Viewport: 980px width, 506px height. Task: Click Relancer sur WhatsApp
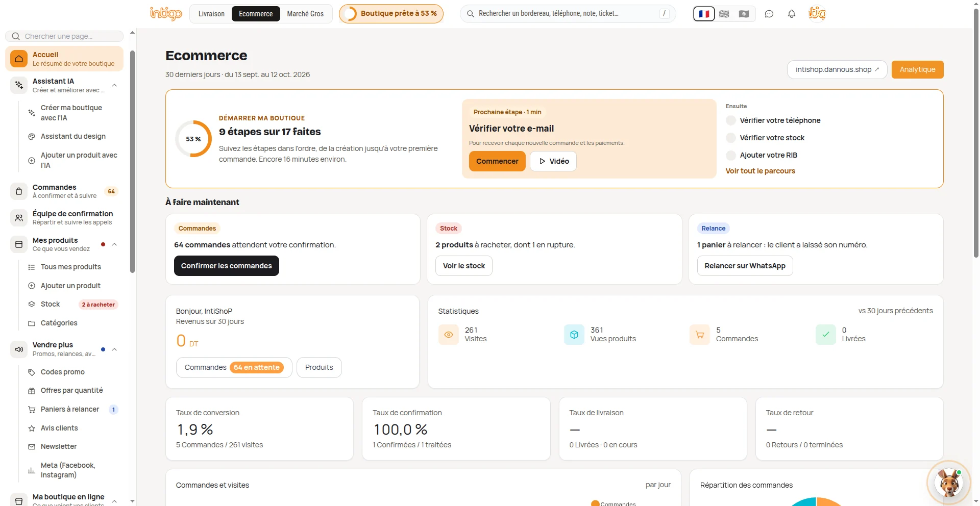coord(745,266)
